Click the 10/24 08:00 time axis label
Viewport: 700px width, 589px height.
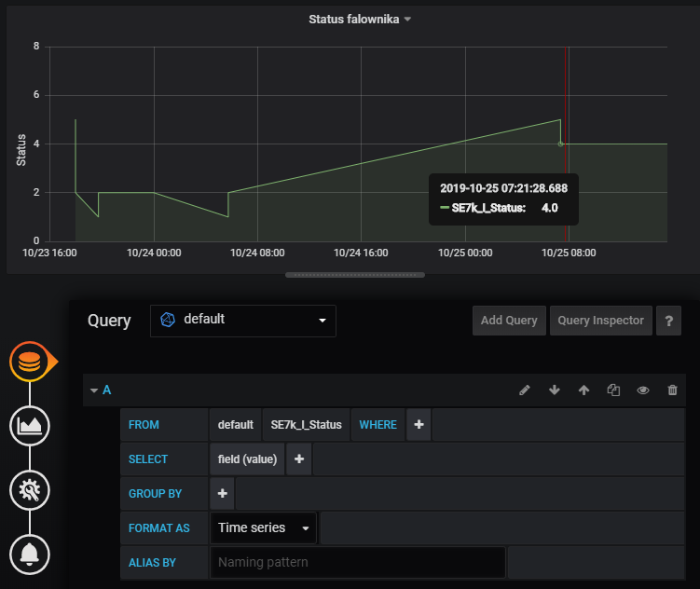point(257,253)
